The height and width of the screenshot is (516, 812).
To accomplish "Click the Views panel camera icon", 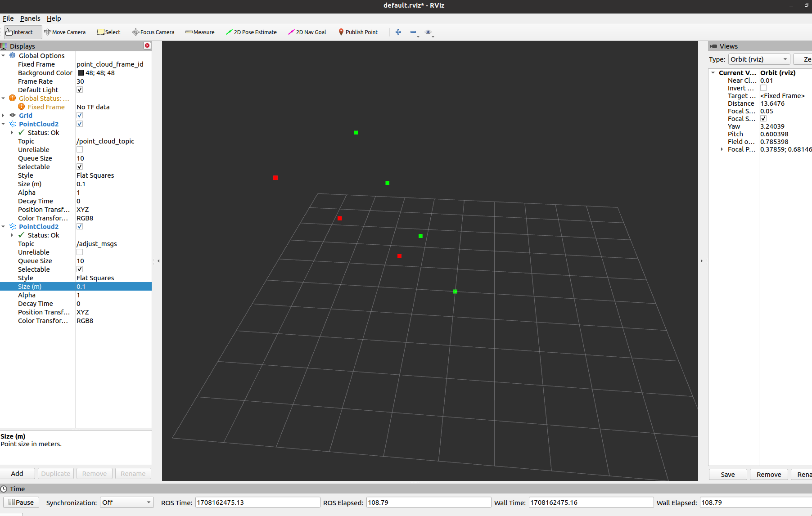I will coord(713,46).
